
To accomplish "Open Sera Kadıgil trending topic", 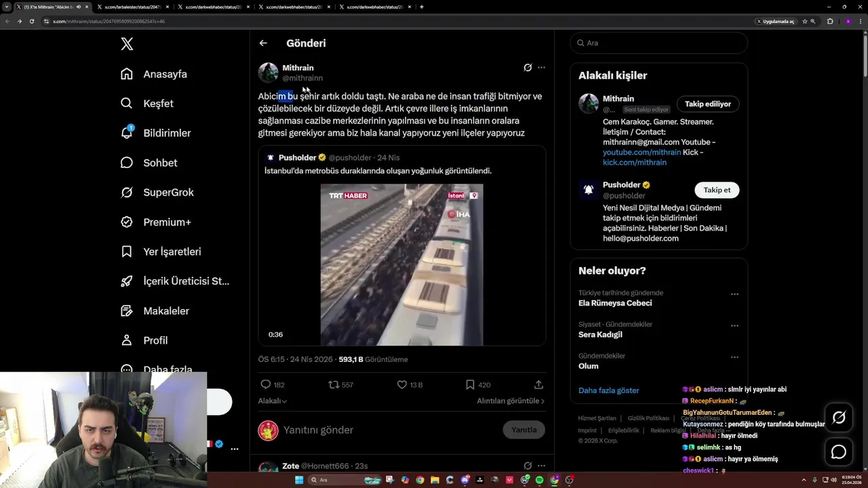I will (x=600, y=335).
